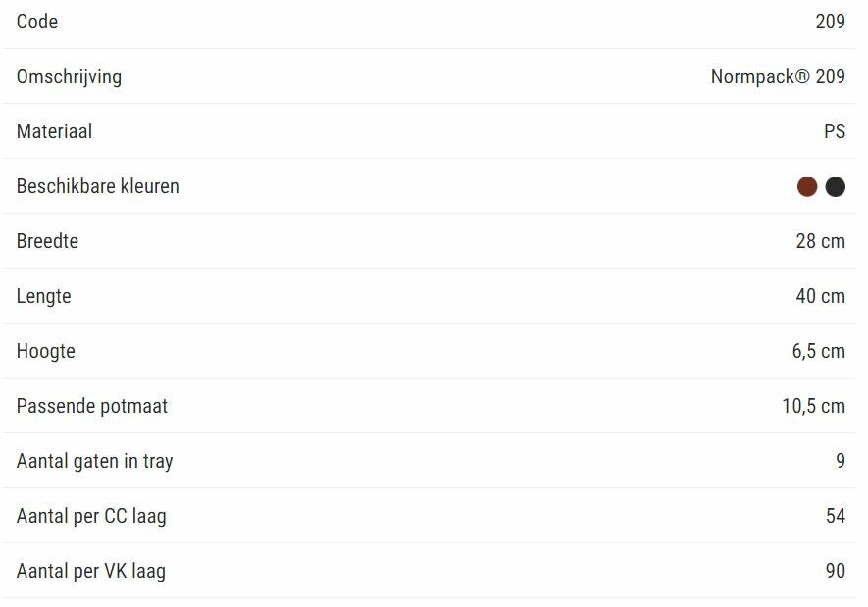Viewport: 868px width, 607px height.
Task: Click the brown terracotta color swatch
Action: (x=807, y=186)
